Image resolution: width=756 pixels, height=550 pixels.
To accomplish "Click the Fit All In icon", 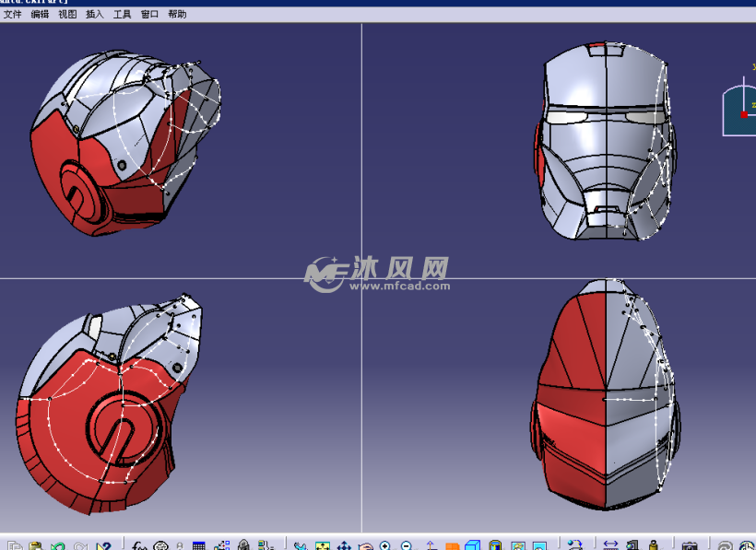I will click(322, 545).
